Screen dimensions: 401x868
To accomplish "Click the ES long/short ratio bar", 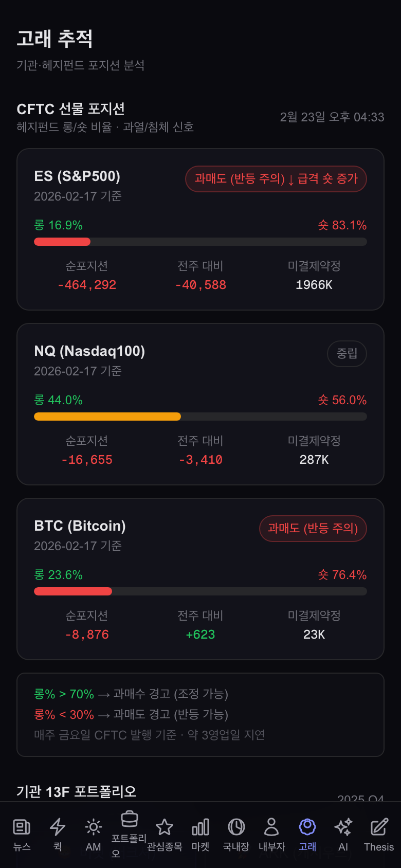I will (200, 242).
